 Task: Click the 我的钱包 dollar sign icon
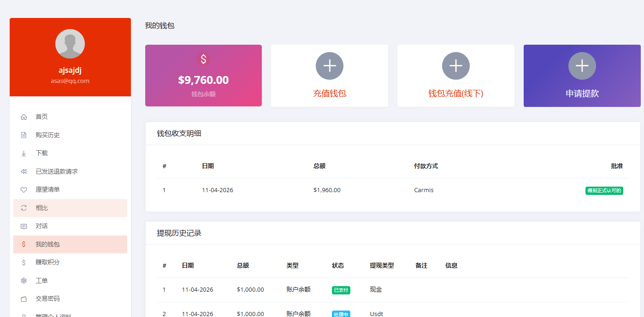click(x=24, y=244)
